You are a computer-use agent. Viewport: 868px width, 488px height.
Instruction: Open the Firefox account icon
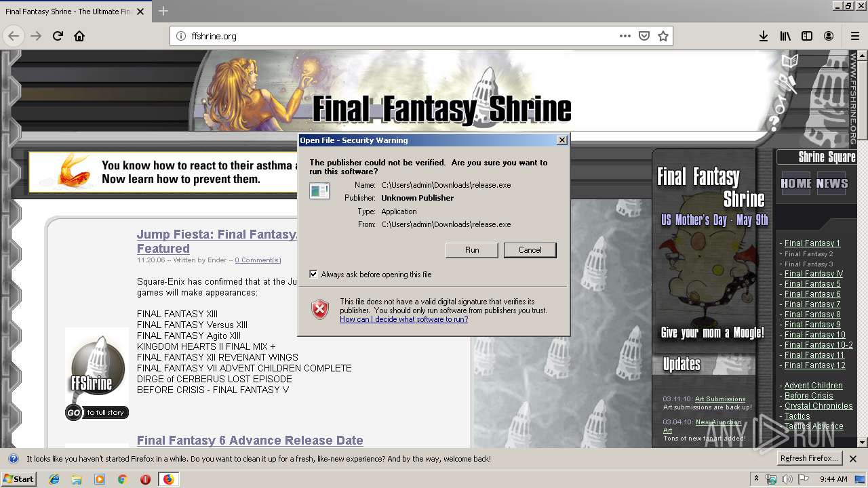(x=829, y=36)
